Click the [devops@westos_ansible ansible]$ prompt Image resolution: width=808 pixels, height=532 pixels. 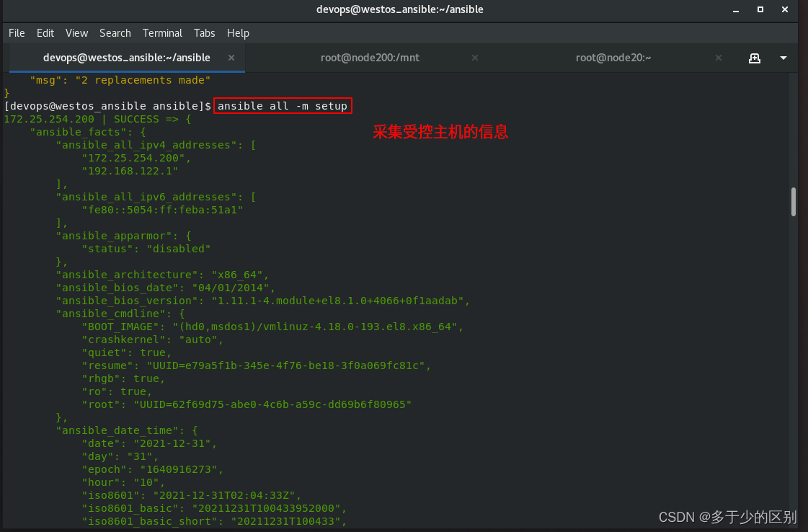coord(107,106)
